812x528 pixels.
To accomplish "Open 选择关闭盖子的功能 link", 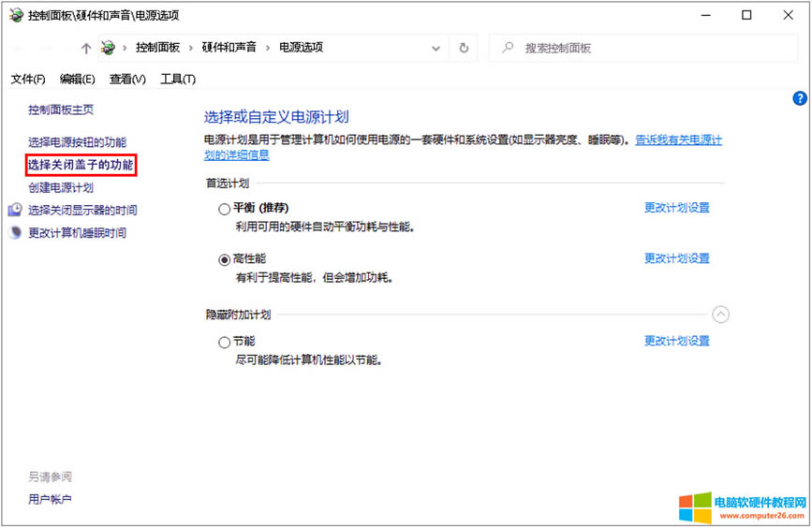I will tap(81, 166).
